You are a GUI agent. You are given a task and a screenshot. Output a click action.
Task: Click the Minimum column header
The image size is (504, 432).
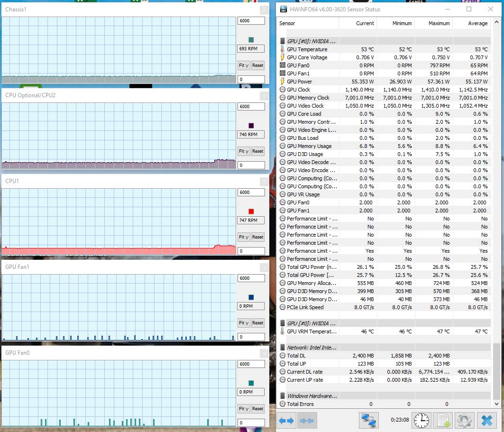(396, 23)
